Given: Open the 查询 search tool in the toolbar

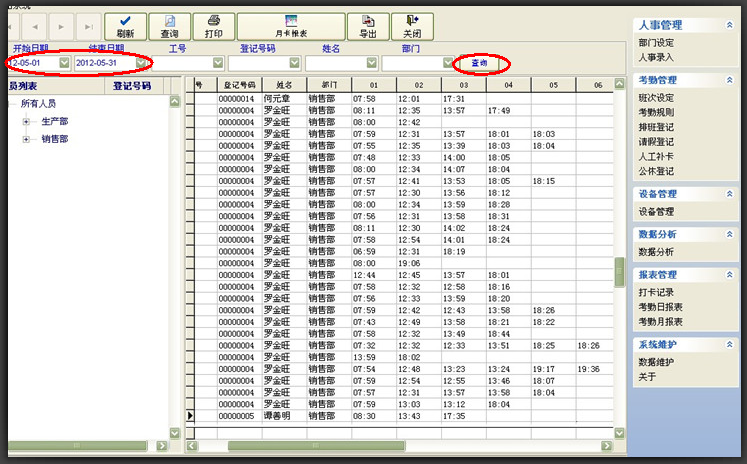Looking at the screenshot, I should pos(170,27).
